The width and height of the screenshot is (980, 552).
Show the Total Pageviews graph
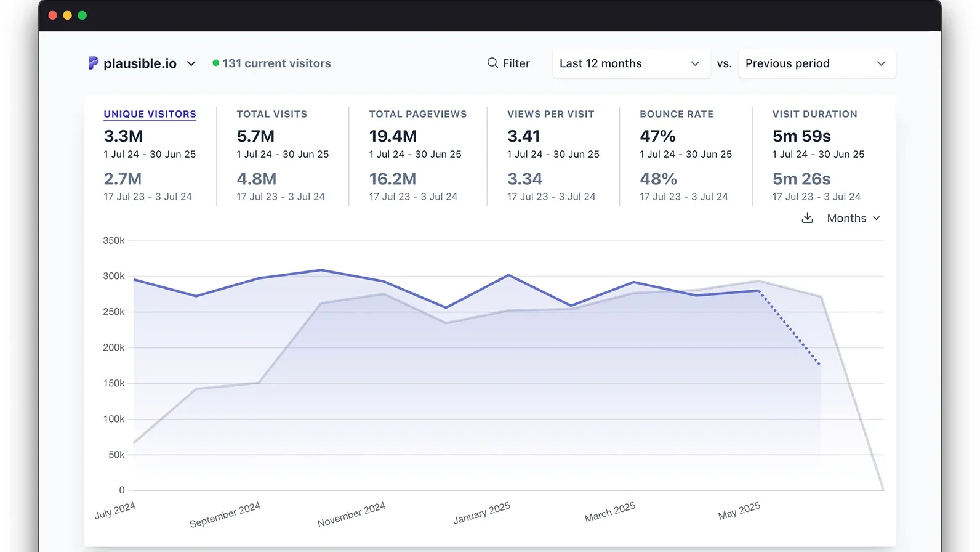(417, 114)
